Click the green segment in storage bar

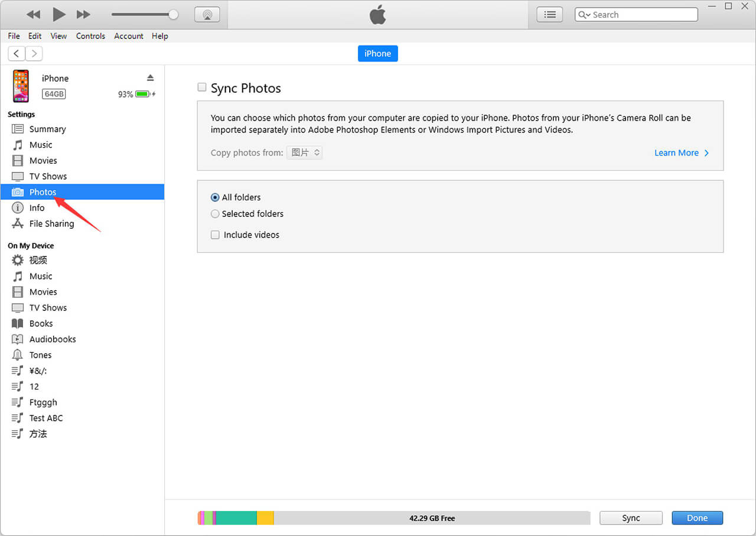236,518
